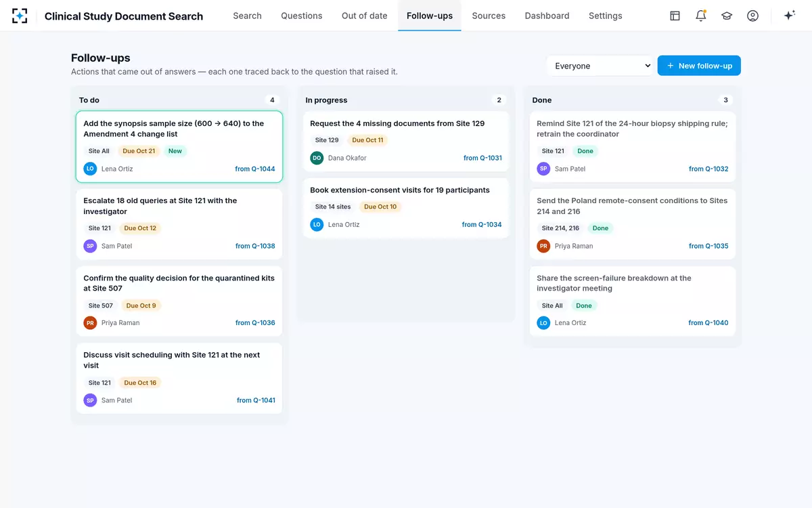
Task: Open the Everyone assignee filter dropdown
Action: coord(600,66)
